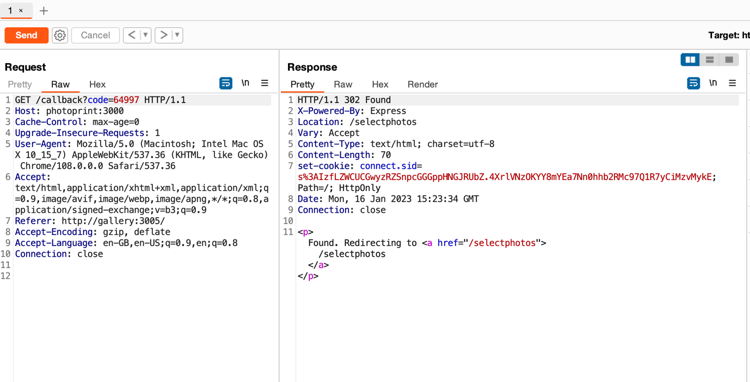Switch Response view to Pretty
Screen dimensions: 750x382
tap(302, 84)
